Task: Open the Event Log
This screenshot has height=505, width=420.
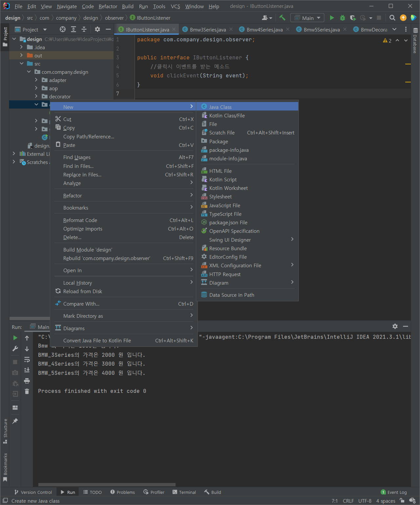Action: pyautogui.click(x=394, y=492)
